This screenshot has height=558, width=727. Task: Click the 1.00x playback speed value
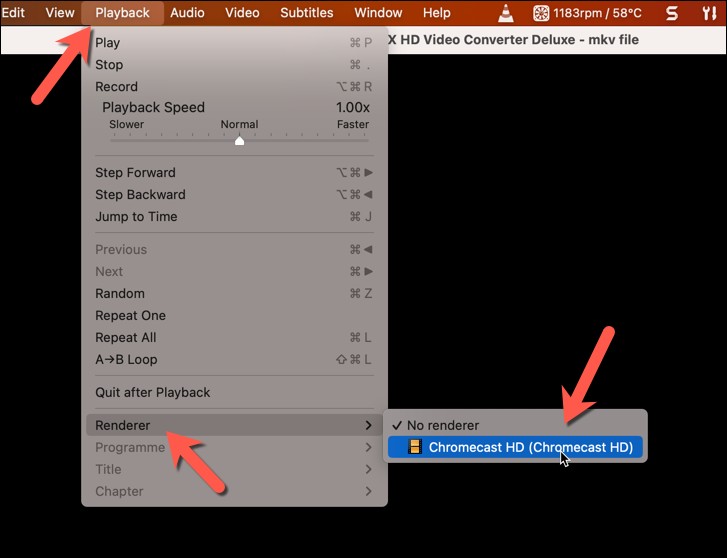352,107
